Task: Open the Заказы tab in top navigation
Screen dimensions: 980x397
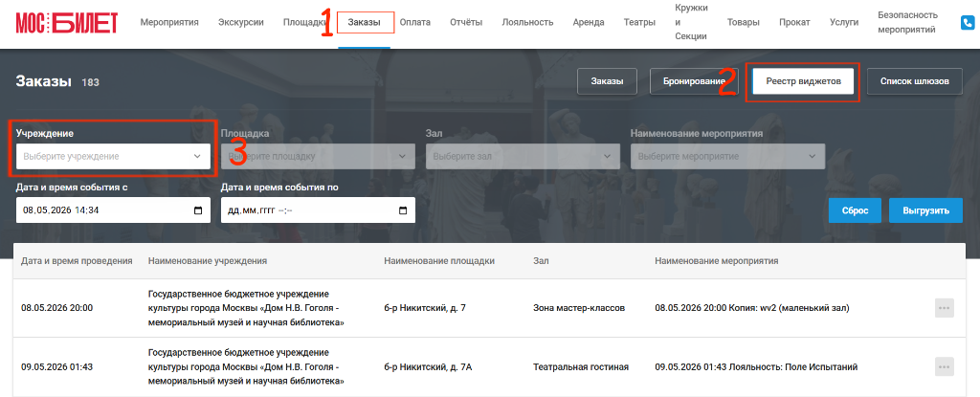Action: coord(365,23)
